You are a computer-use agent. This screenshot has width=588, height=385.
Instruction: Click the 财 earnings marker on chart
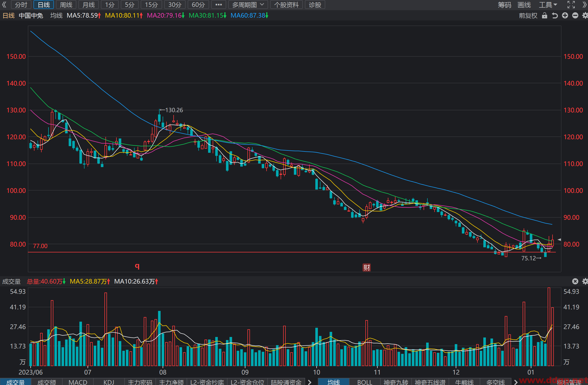pyautogui.click(x=367, y=267)
